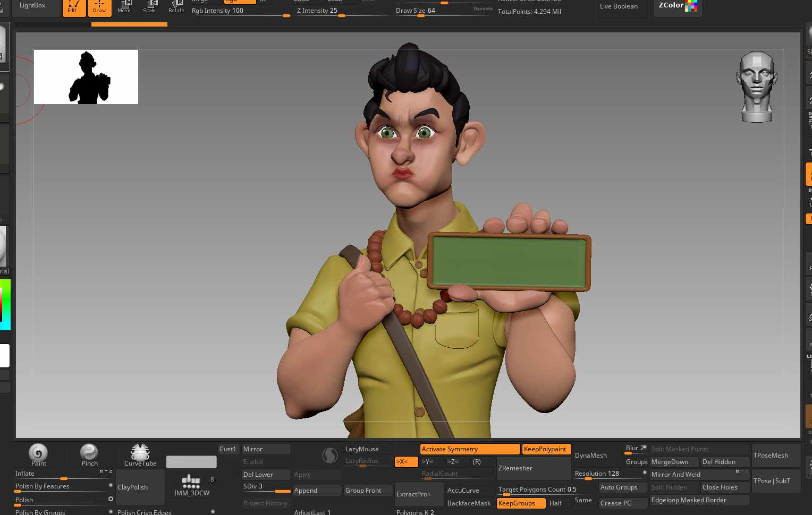Toggle DynaMesh Groups option
The width and height of the screenshot is (812, 515).
[x=636, y=462]
